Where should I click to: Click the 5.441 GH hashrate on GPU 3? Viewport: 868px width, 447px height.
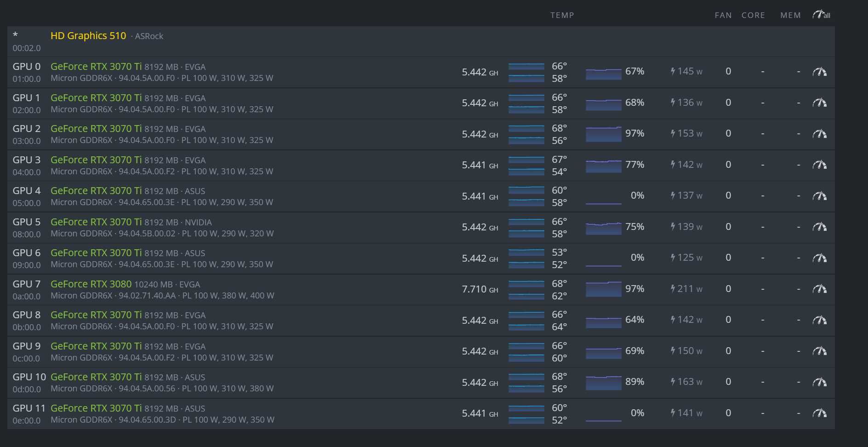click(x=480, y=165)
